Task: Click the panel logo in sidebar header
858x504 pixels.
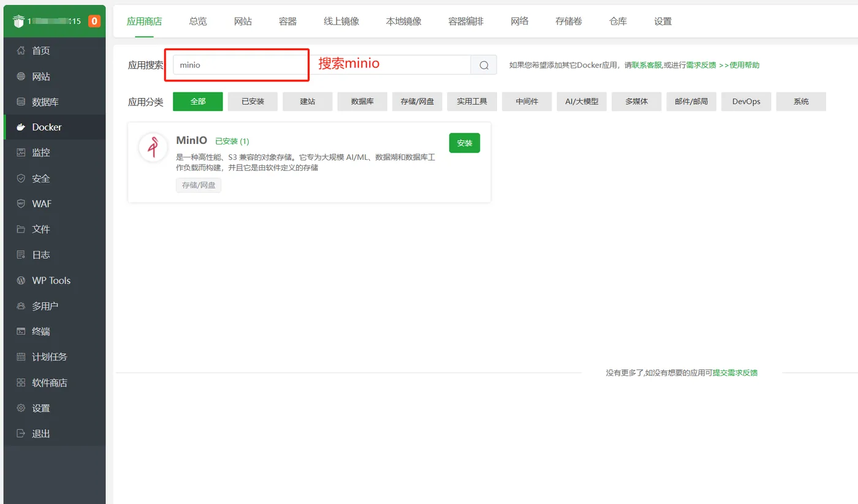Action: tap(18, 21)
